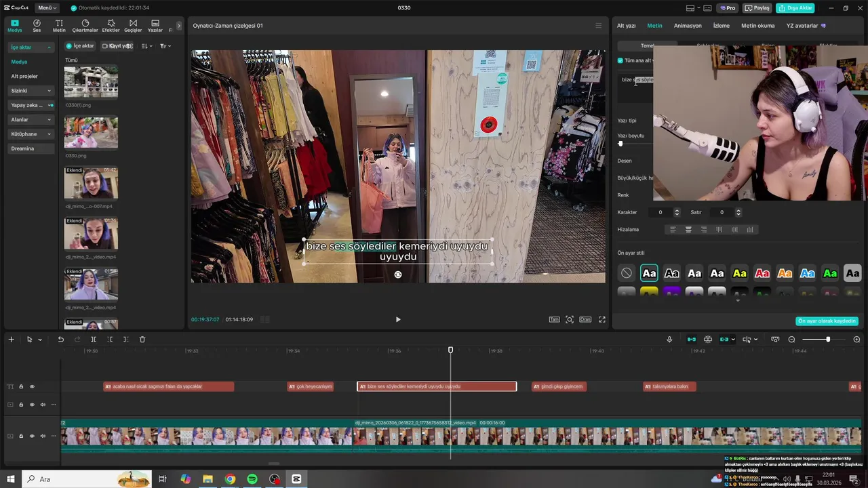Start voice recording with microphone icon
868x488 pixels.
point(669,340)
